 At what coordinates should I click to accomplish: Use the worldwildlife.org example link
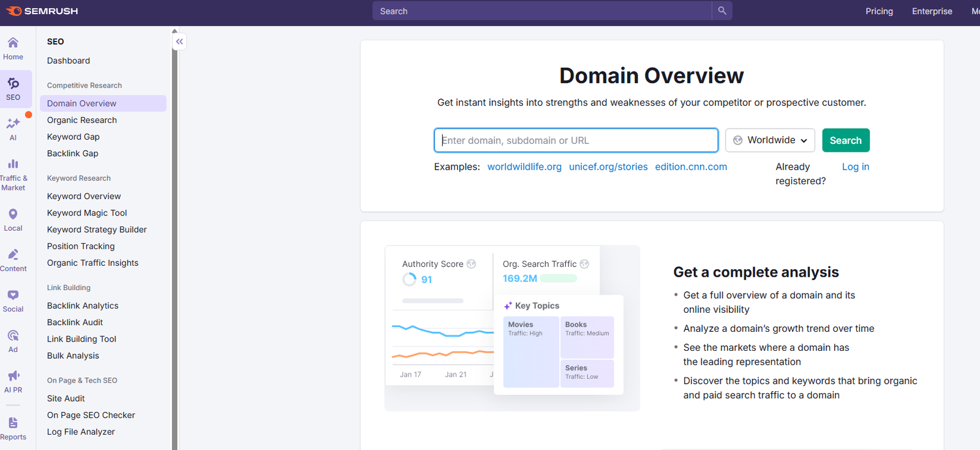click(x=524, y=167)
